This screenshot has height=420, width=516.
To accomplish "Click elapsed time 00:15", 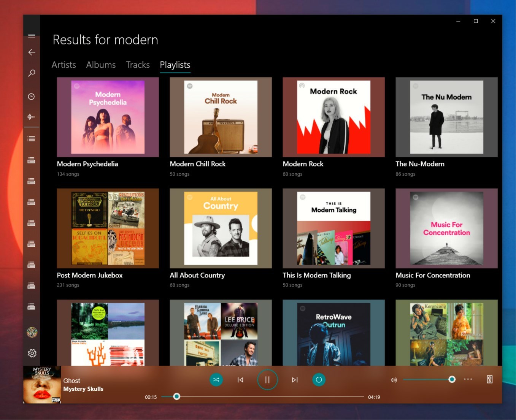I will pyautogui.click(x=151, y=397).
